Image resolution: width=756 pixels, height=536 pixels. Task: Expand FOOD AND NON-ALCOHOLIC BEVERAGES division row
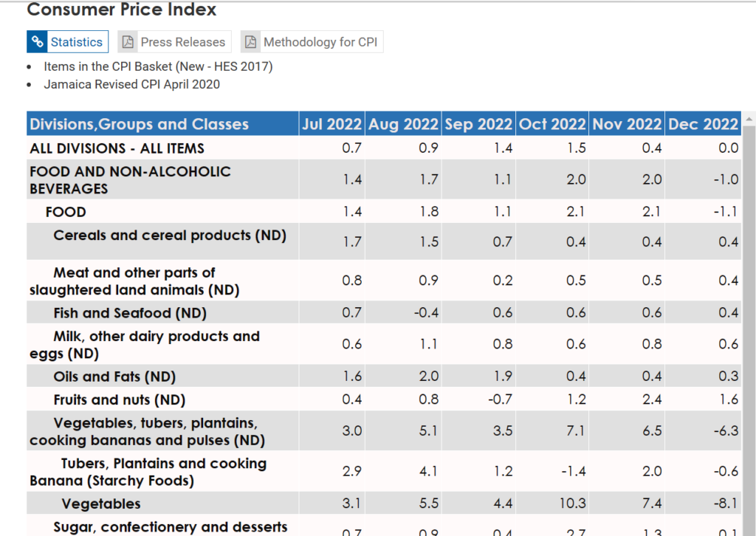point(130,179)
